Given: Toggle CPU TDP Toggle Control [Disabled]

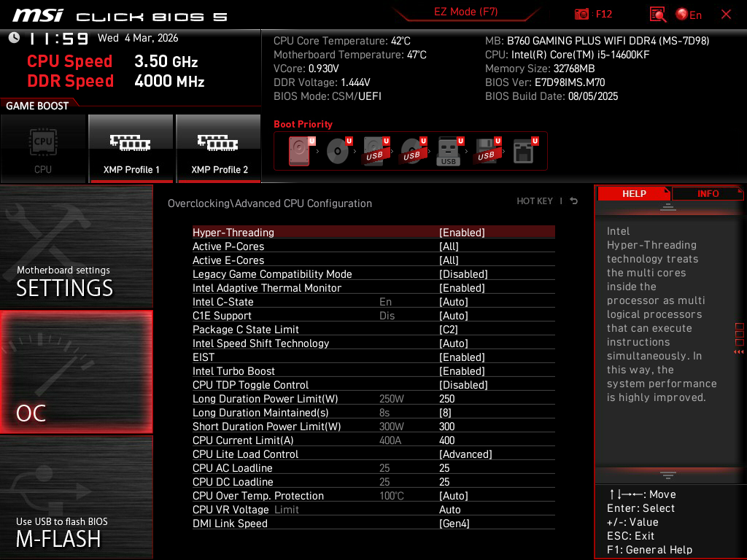Looking at the screenshot, I should click(463, 384).
